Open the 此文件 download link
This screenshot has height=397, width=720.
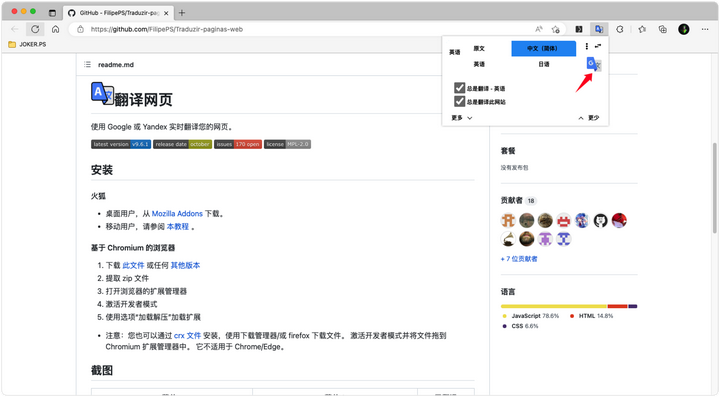point(133,265)
